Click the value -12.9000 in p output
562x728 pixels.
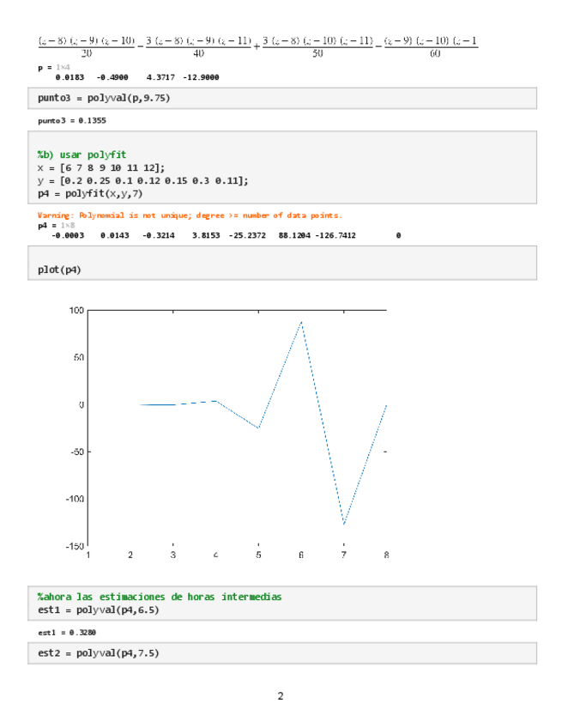point(201,77)
